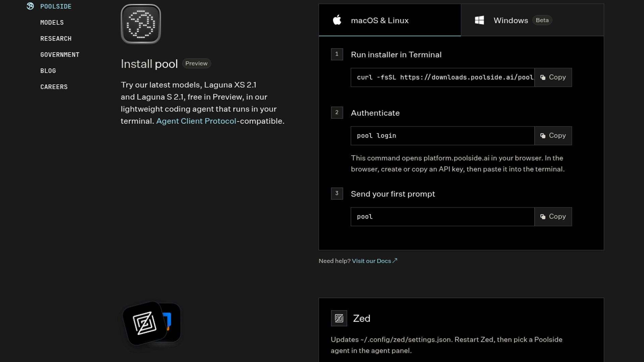644x362 pixels.
Task: Click copy icon beside curl command
Action: click(x=543, y=77)
